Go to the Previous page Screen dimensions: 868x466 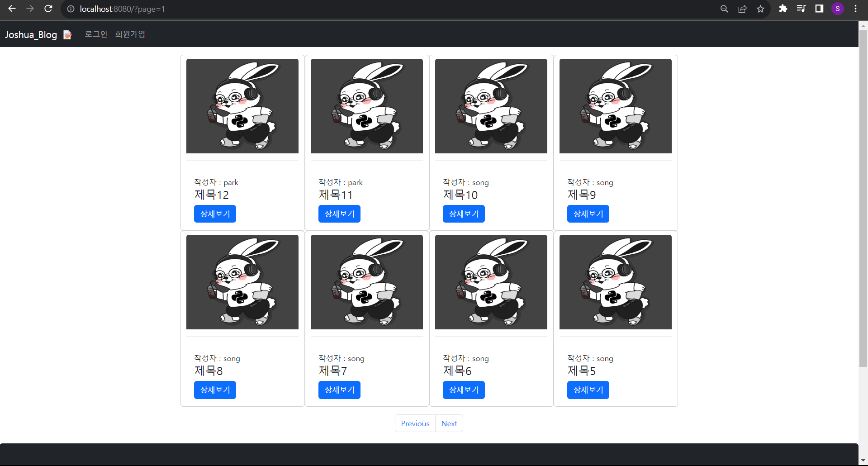[415, 423]
